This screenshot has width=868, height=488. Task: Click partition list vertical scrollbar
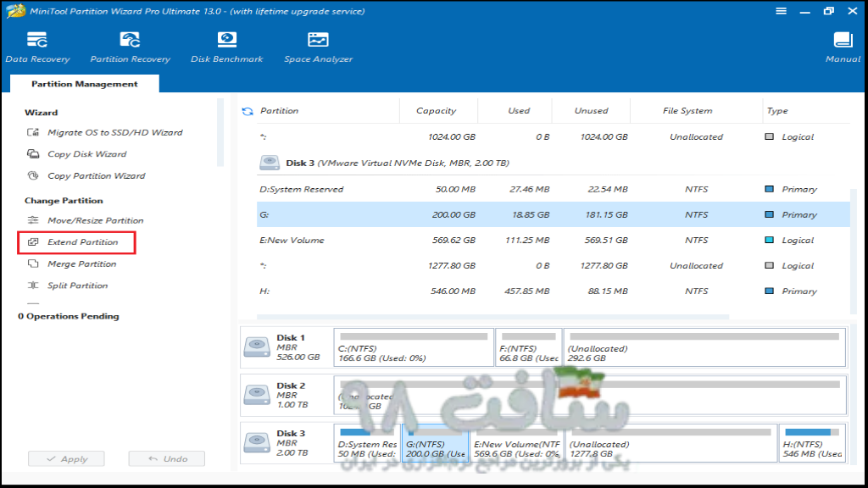tap(854, 251)
